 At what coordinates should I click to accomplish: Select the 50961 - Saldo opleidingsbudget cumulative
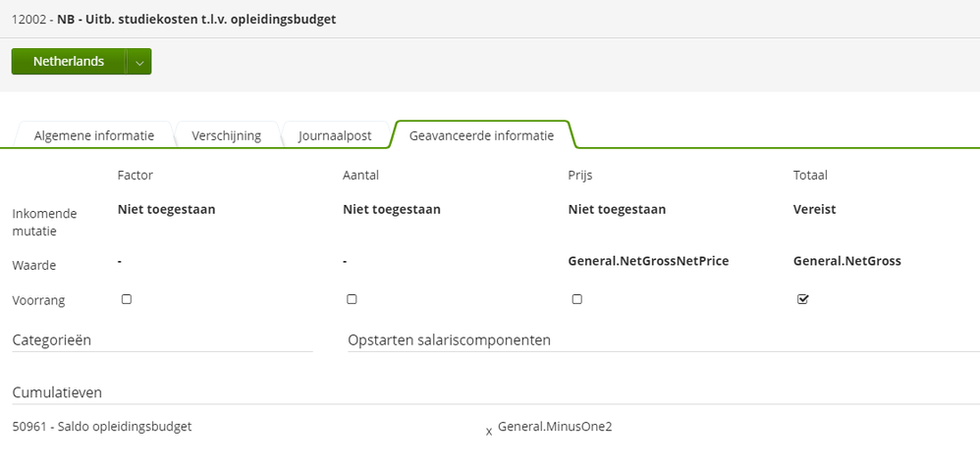102,427
